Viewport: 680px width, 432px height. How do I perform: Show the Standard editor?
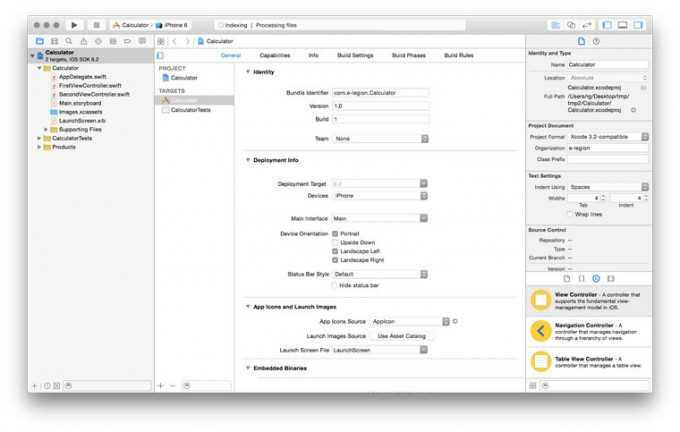point(556,25)
